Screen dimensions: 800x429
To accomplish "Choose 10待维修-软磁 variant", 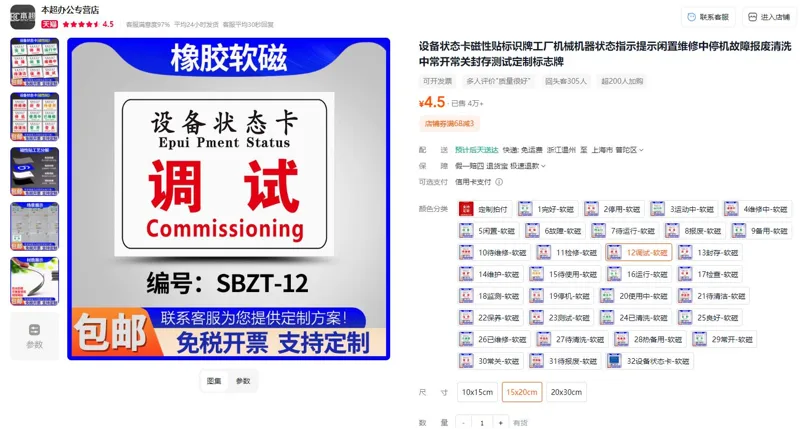I will (494, 253).
